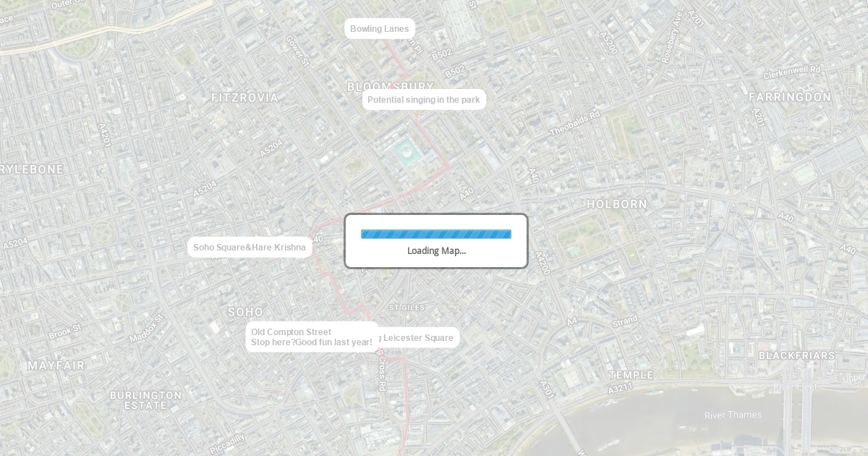Click the Loading Map... text

coord(436,251)
